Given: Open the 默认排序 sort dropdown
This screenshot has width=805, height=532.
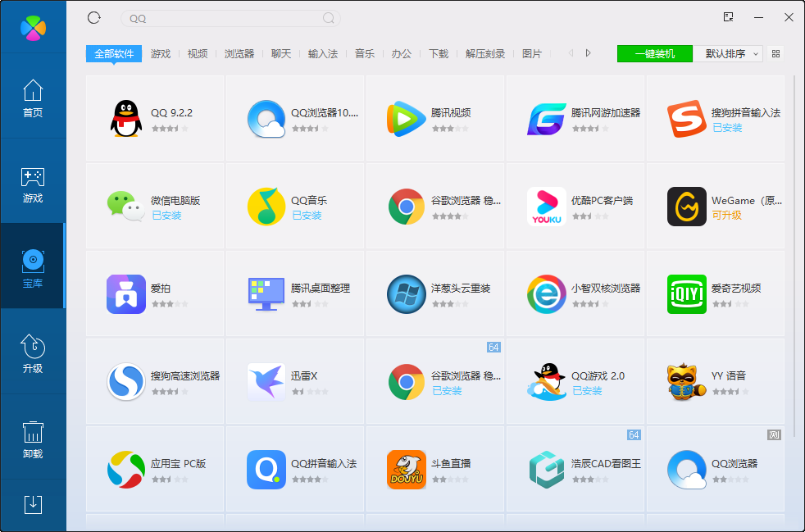Looking at the screenshot, I should [x=727, y=53].
